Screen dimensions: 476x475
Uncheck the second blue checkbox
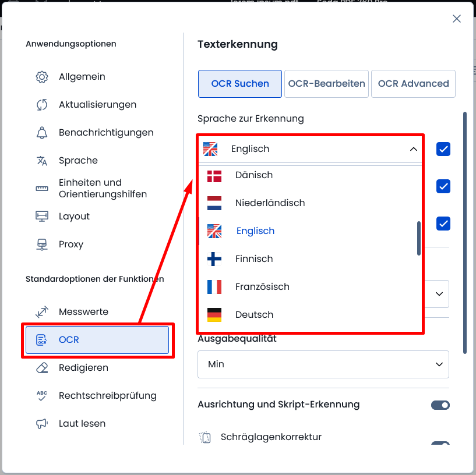443,186
